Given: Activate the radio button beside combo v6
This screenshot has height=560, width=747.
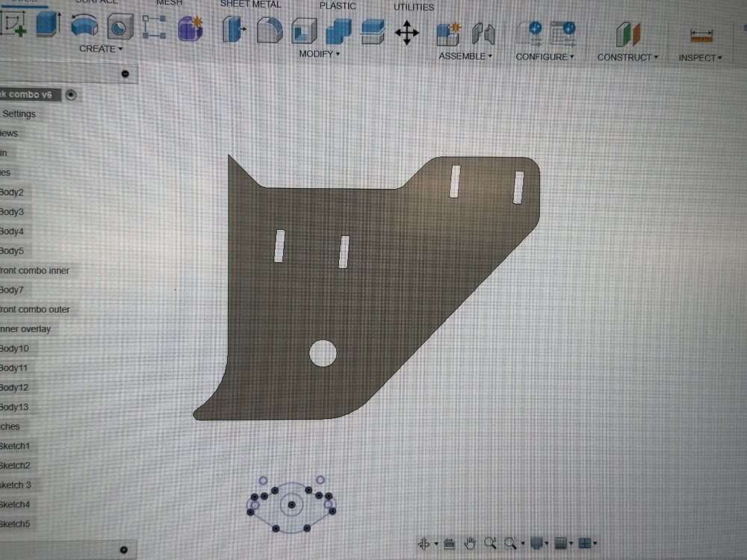Looking at the screenshot, I should pos(71,95).
